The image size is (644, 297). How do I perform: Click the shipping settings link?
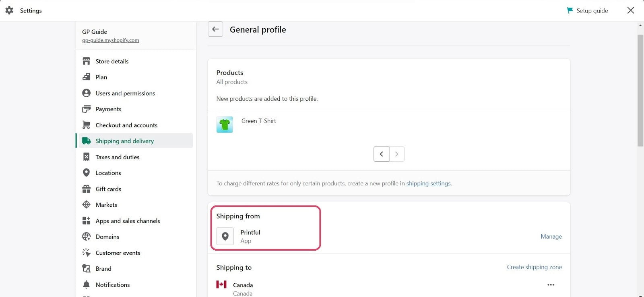pyautogui.click(x=428, y=183)
